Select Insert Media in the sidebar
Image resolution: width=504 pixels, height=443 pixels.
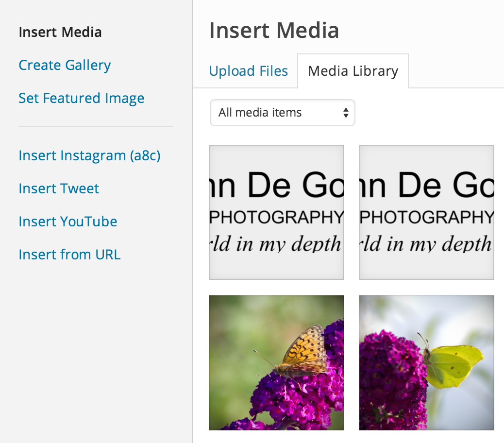coord(60,33)
